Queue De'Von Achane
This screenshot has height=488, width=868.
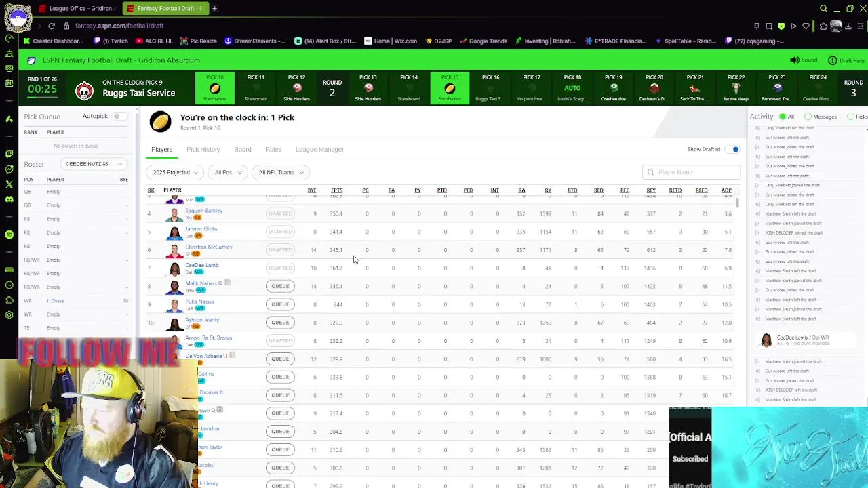(280, 359)
